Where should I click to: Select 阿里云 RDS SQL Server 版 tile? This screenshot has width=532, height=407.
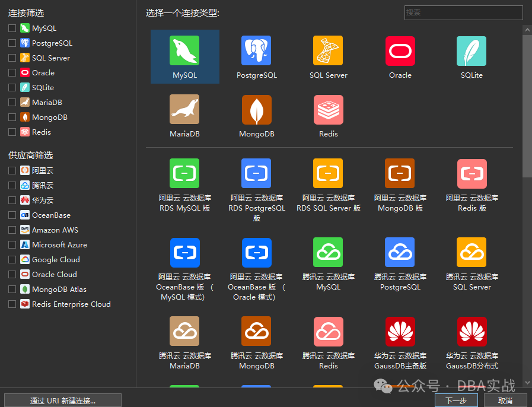(x=328, y=185)
